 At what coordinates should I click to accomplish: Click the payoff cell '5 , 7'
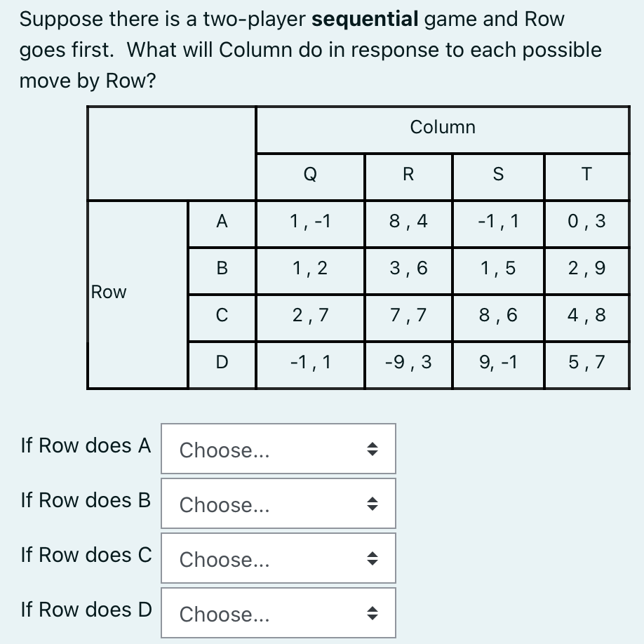tap(586, 365)
